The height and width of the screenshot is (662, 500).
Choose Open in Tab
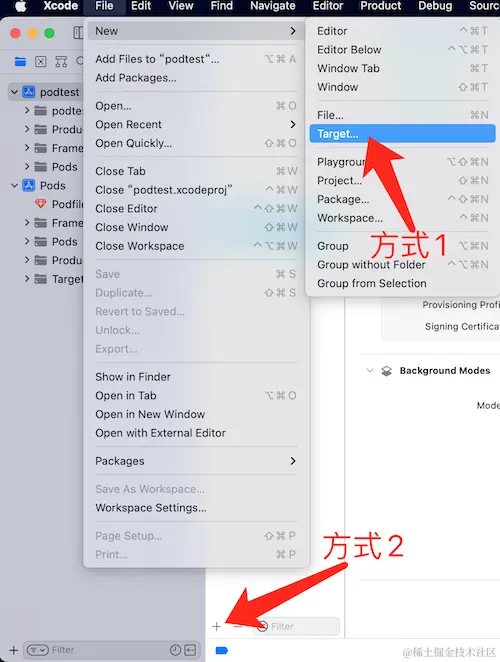pos(196,396)
